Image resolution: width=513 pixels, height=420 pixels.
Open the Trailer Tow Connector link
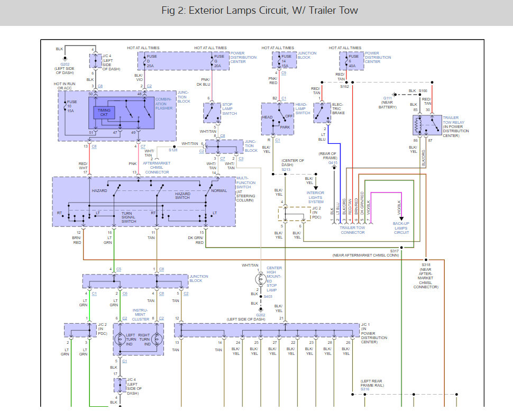[352, 230]
